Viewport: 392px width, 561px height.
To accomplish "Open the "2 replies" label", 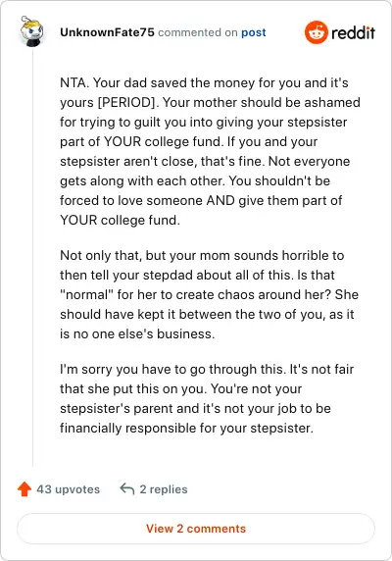I will click(164, 489).
